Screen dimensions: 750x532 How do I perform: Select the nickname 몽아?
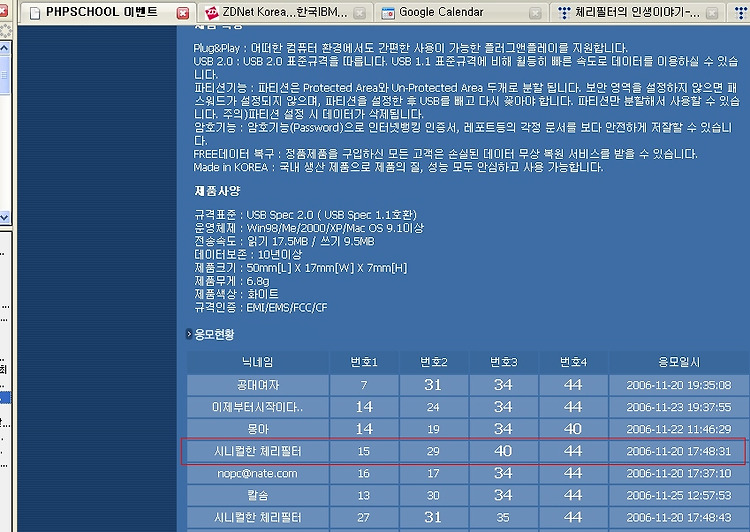click(257, 429)
